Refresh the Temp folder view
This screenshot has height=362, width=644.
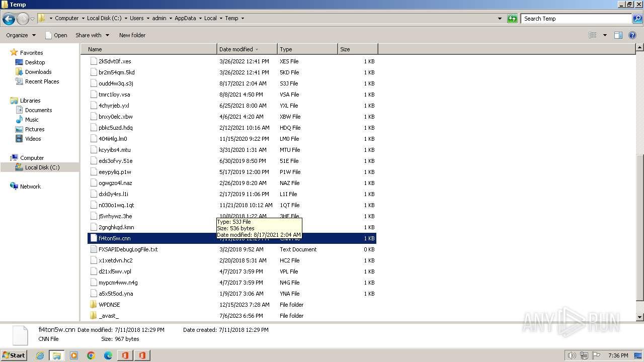point(512,19)
